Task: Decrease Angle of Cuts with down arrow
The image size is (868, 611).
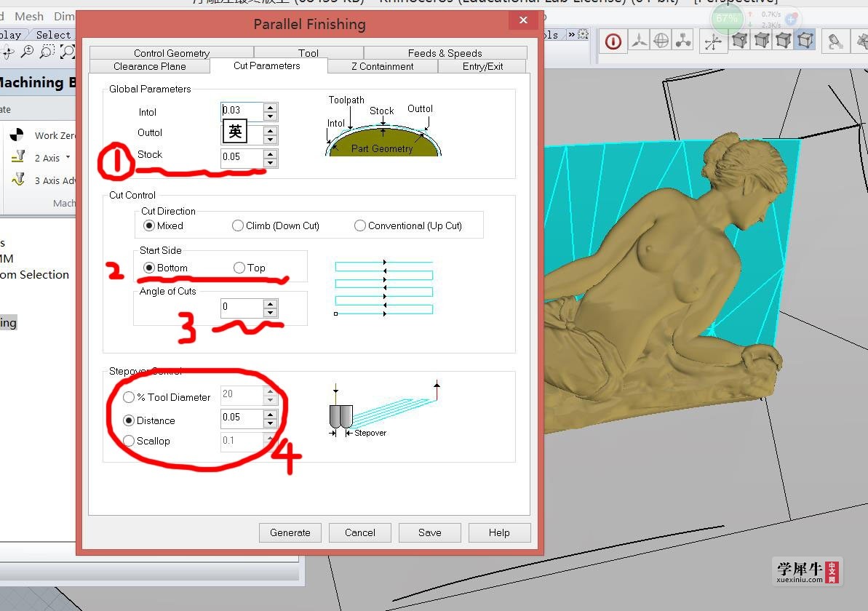Action: pyautogui.click(x=270, y=313)
